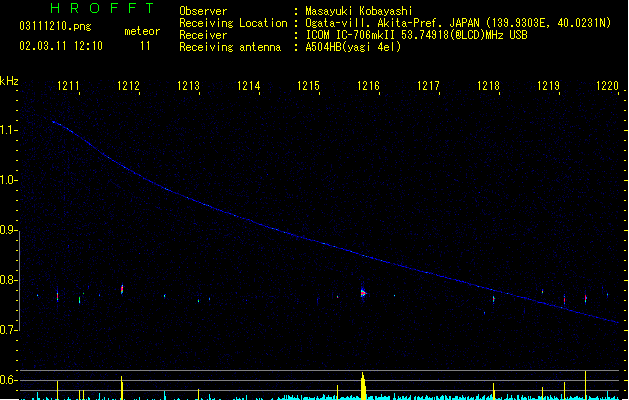Select location text Ogata-vill. Akita-Pref. JAPAN
This screenshot has width=629, height=400.
coord(392,23)
